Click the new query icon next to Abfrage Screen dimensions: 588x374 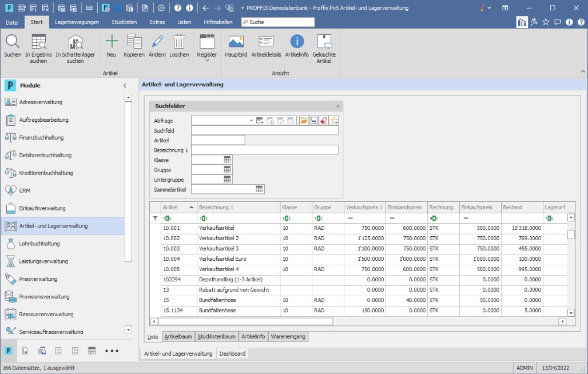click(260, 121)
